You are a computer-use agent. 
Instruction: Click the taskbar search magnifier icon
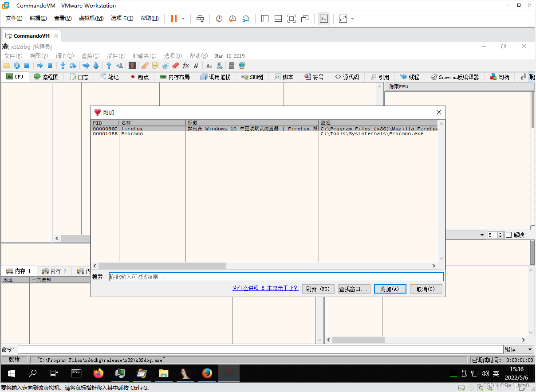tap(33, 373)
